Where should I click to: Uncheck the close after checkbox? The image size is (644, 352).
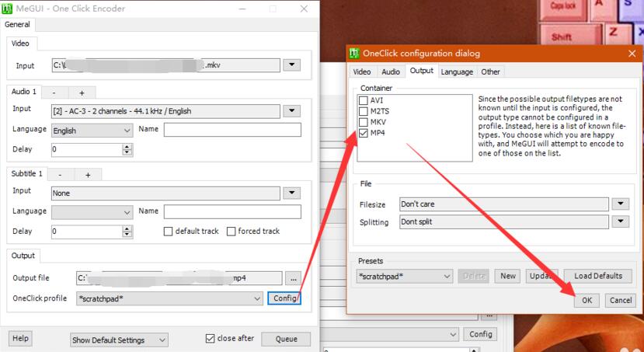coord(210,339)
